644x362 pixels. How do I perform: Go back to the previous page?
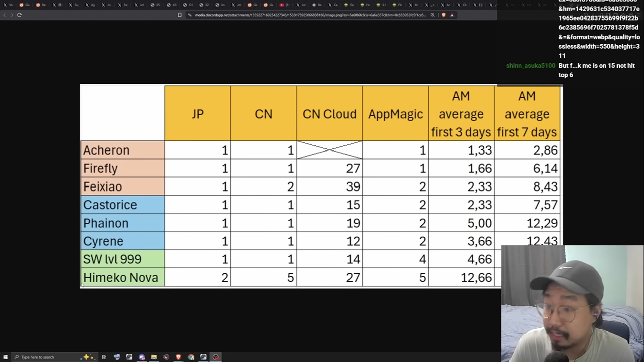pos(5,15)
